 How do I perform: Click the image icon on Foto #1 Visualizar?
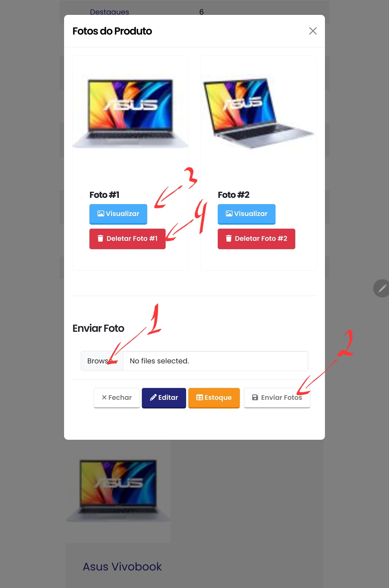[101, 214]
